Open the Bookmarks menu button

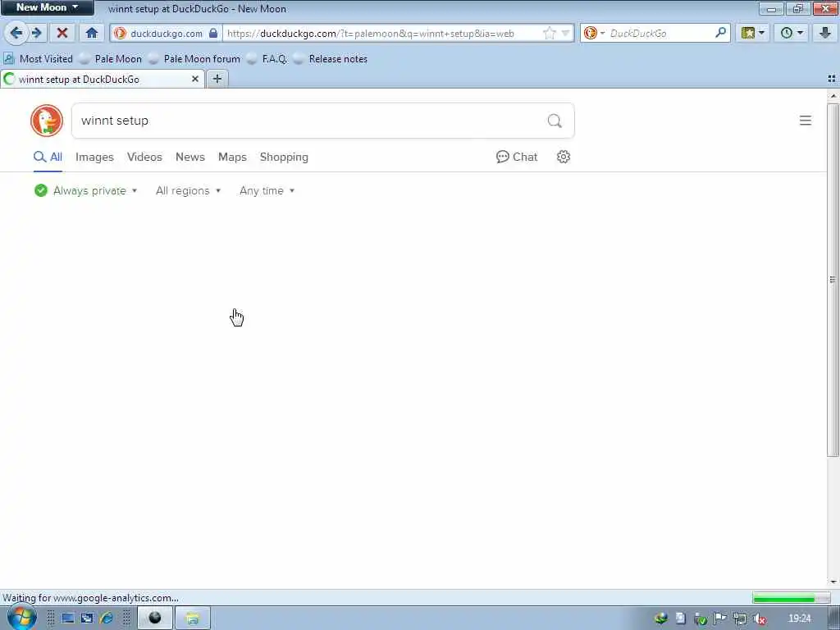coord(752,33)
